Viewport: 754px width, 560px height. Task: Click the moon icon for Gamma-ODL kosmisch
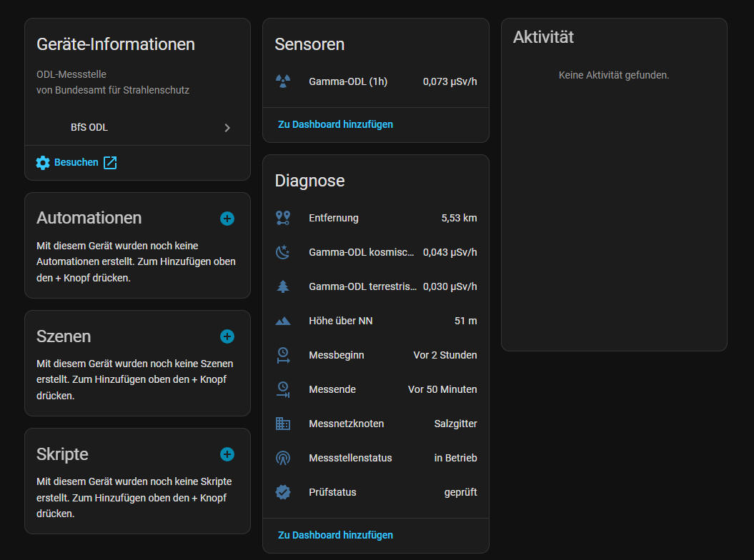pyautogui.click(x=283, y=252)
